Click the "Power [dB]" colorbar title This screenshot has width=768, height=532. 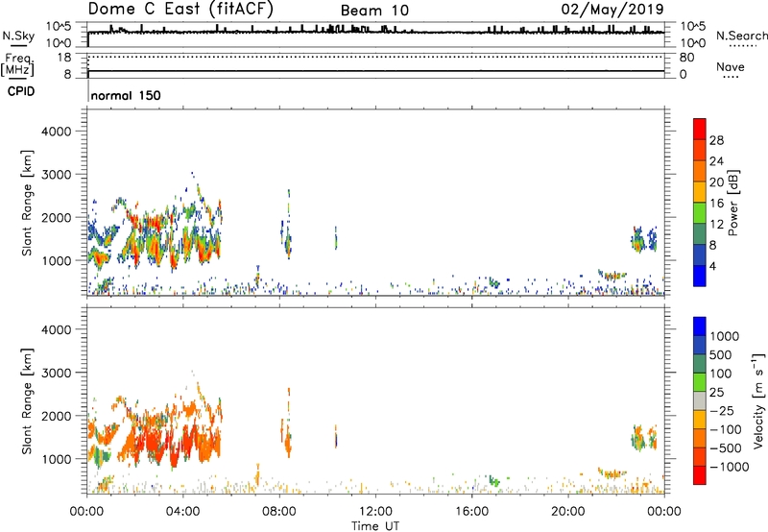coord(732,203)
